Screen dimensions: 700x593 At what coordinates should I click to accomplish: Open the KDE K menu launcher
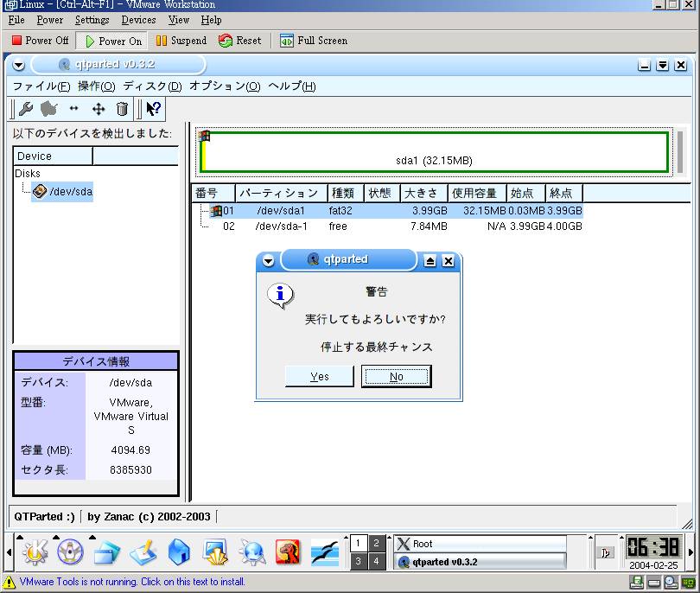pos(35,552)
